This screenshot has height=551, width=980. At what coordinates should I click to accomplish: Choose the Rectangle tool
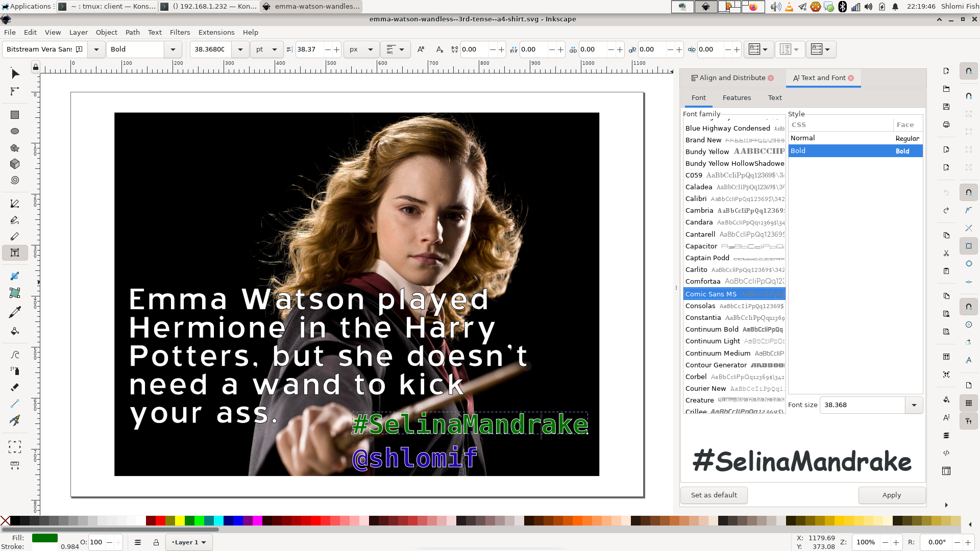(x=15, y=115)
